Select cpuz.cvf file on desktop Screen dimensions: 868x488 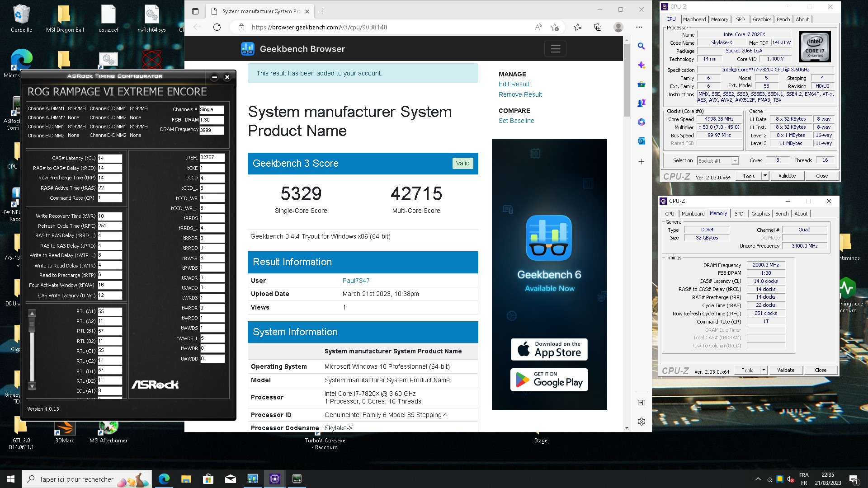click(x=108, y=19)
